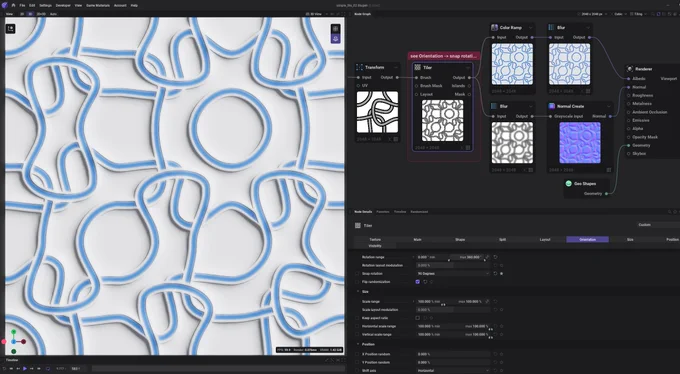Enable expose checkbox beside Horizontal scale range
The width and height of the screenshot is (680, 374).
click(357, 326)
